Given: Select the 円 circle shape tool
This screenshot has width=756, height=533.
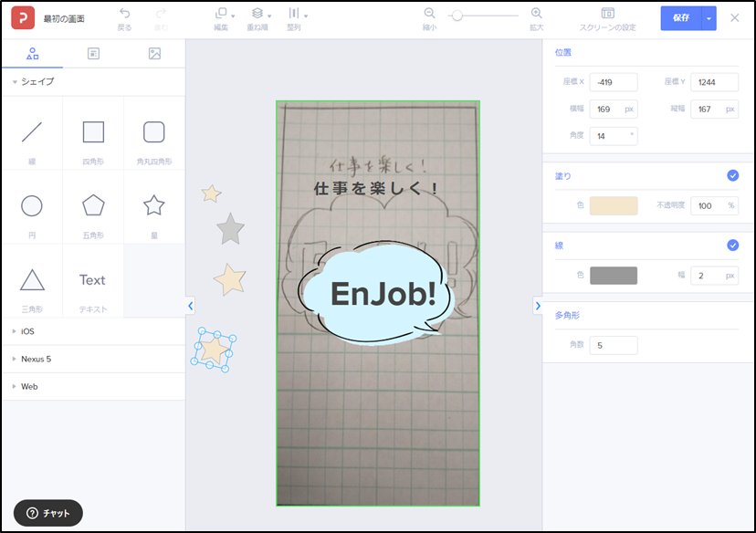Looking at the screenshot, I should click(x=32, y=206).
